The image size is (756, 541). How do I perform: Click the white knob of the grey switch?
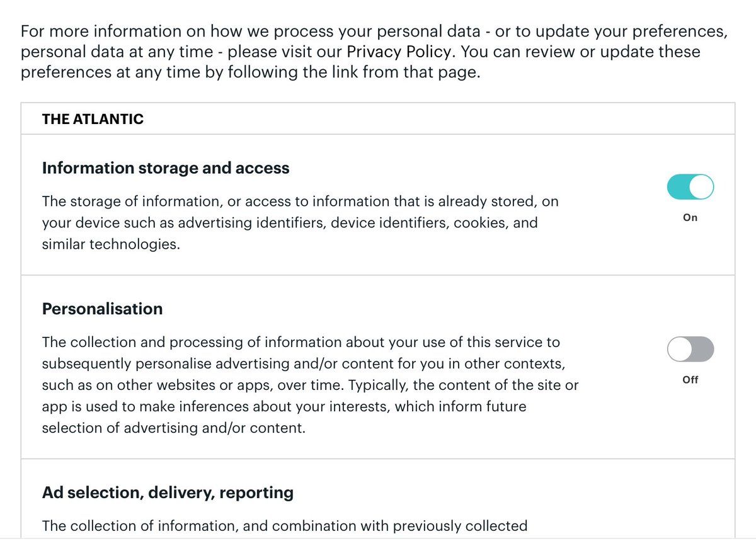click(680, 349)
